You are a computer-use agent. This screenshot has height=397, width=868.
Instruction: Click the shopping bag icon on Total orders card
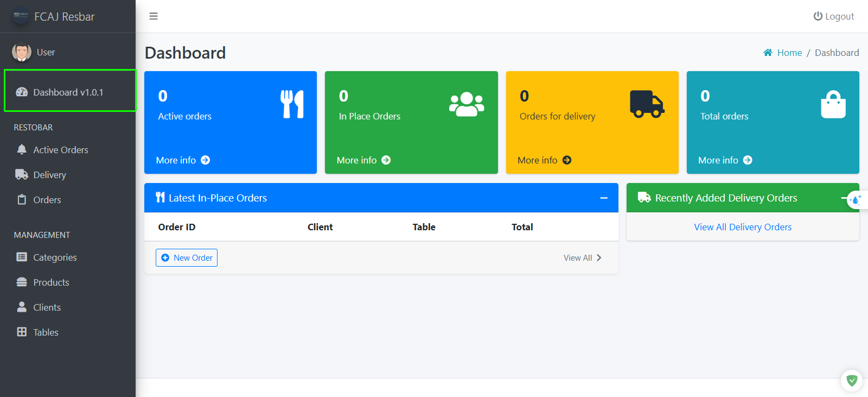tap(833, 104)
